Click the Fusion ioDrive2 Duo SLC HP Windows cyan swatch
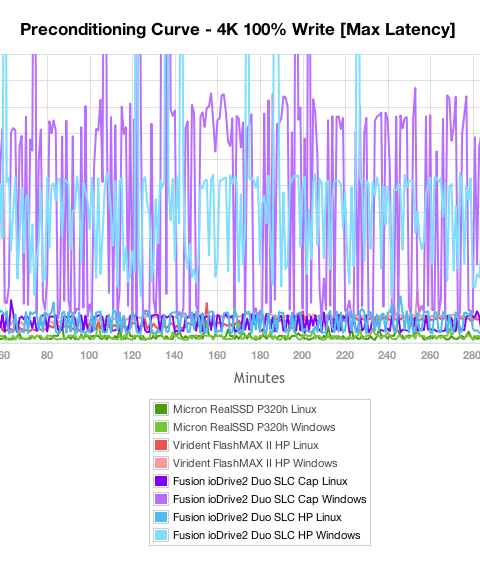Screen dimensions: 480x573 pos(161,535)
